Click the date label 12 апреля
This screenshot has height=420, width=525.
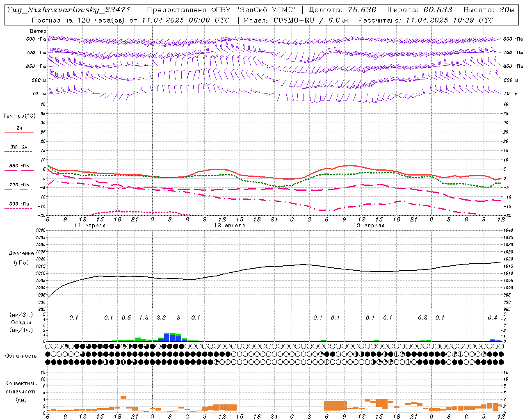229,226
